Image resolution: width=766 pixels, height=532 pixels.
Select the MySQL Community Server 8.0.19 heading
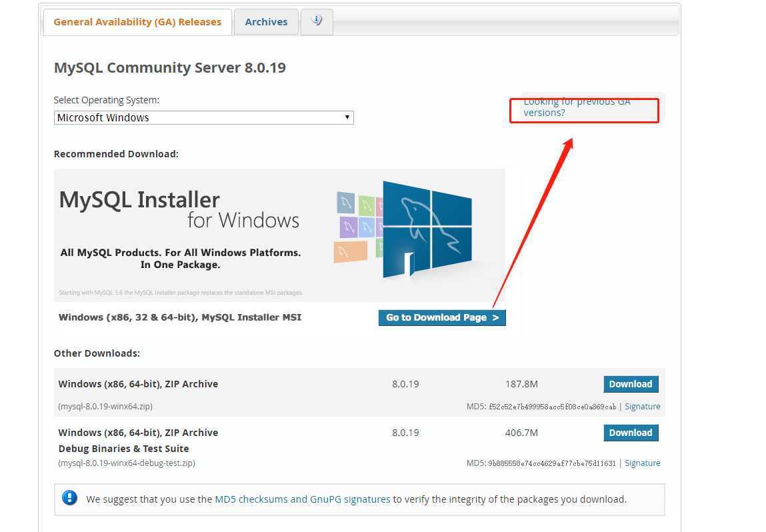pos(169,67)
